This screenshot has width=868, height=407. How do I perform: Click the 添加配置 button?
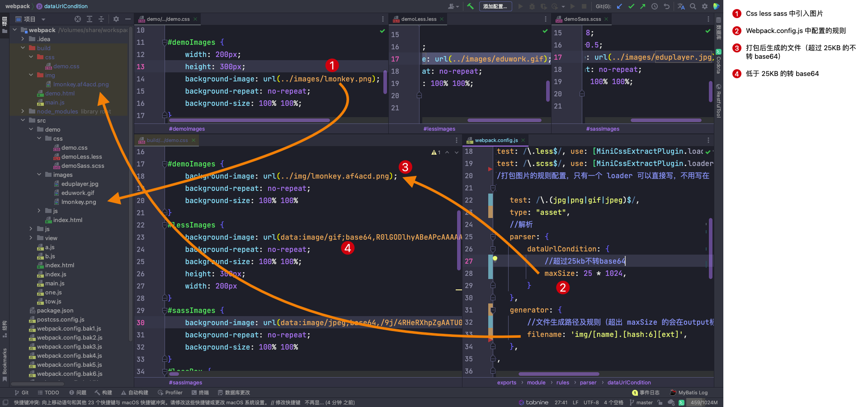(495, 6)
